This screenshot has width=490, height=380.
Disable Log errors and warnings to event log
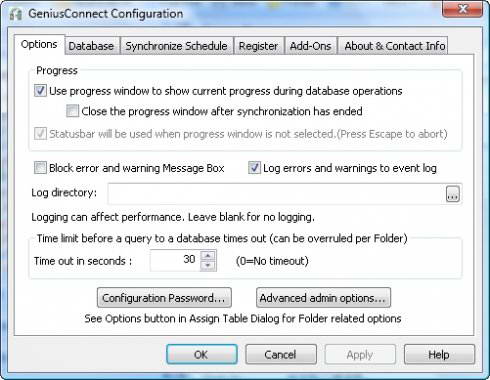(254, 168)
